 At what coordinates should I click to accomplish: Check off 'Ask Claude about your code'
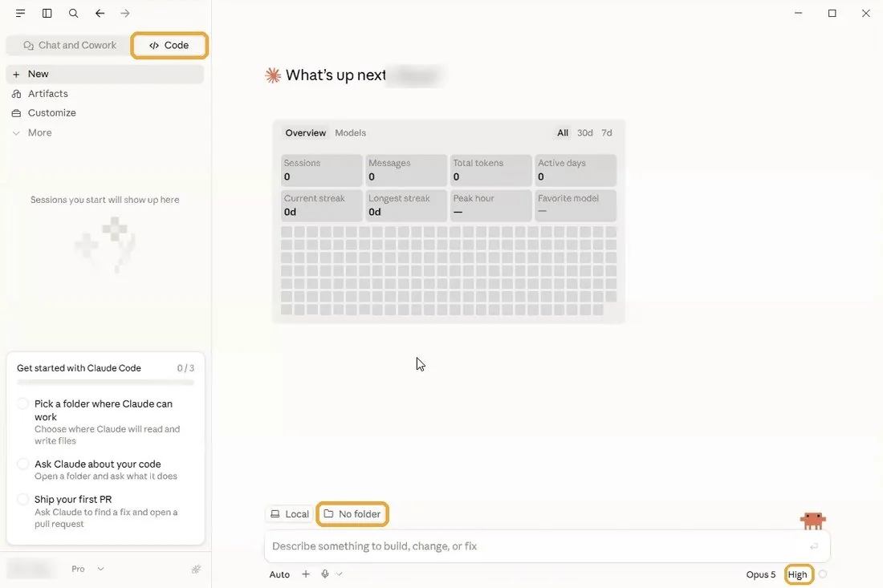[x=22, y=464]
